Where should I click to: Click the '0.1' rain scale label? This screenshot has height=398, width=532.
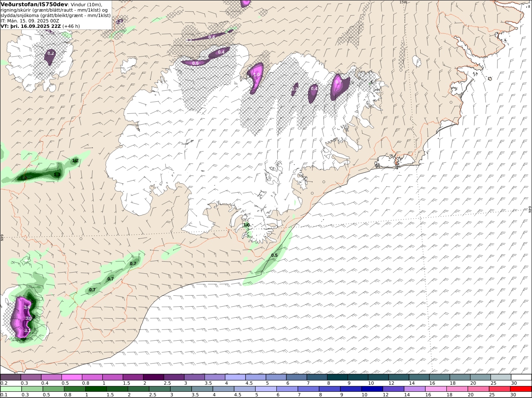(4, 395)
